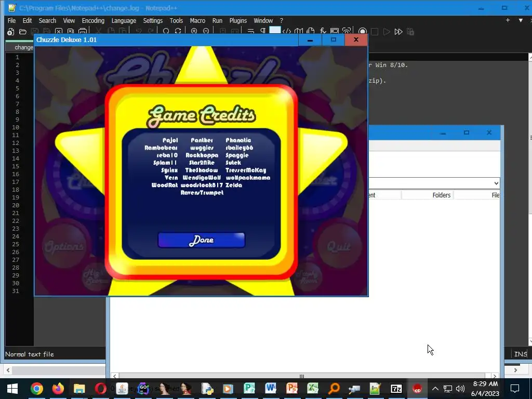Image resolution: width=532 pixels, height=399 pixels.
Task: Toggle the highlighted Indent Guide toolbar icon
Action: (x=275, y=31)
